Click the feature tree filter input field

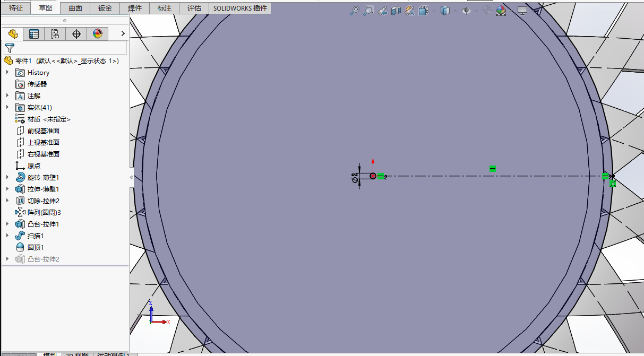pos(65,48)
